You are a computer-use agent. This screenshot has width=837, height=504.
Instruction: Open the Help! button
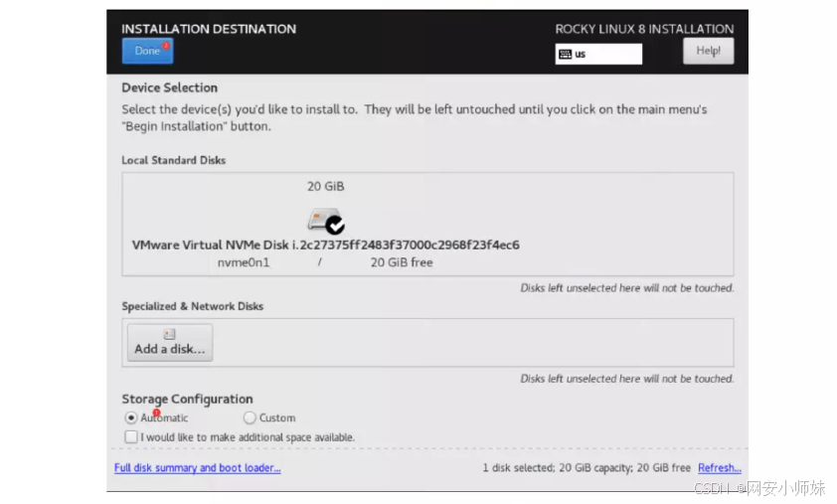click(x=708, y=51)
